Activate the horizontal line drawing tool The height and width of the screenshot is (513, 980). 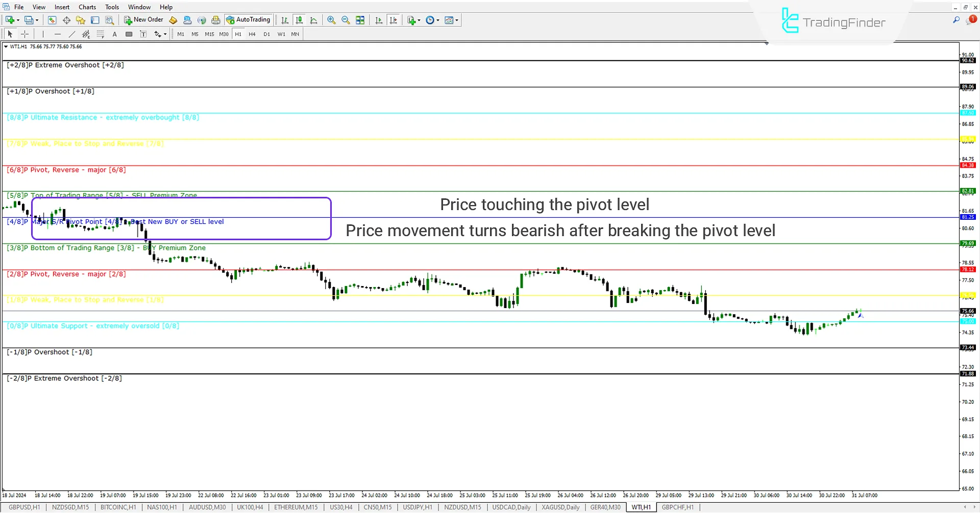click(x=57, y=34)
